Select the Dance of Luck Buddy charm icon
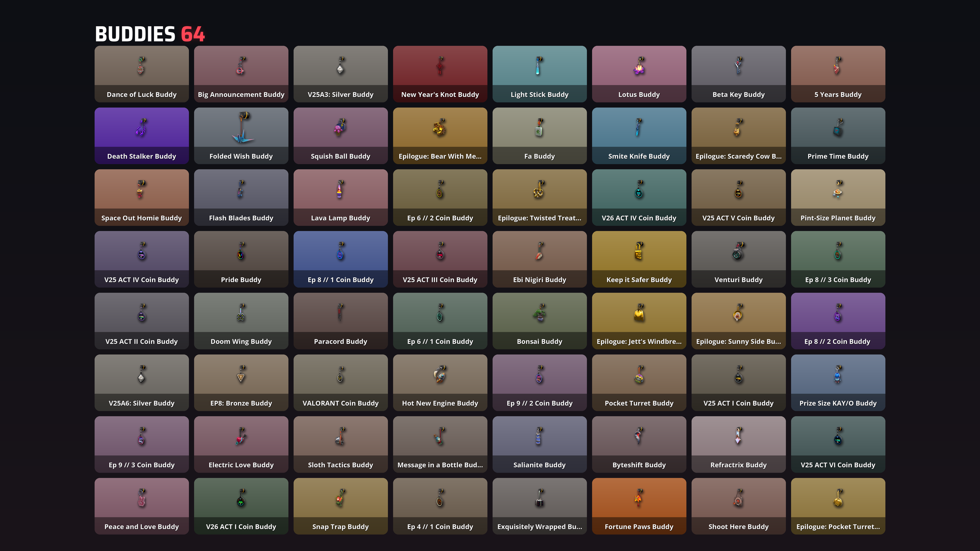The height and width of the screenshot is (551, 980). tap(141, 65)
